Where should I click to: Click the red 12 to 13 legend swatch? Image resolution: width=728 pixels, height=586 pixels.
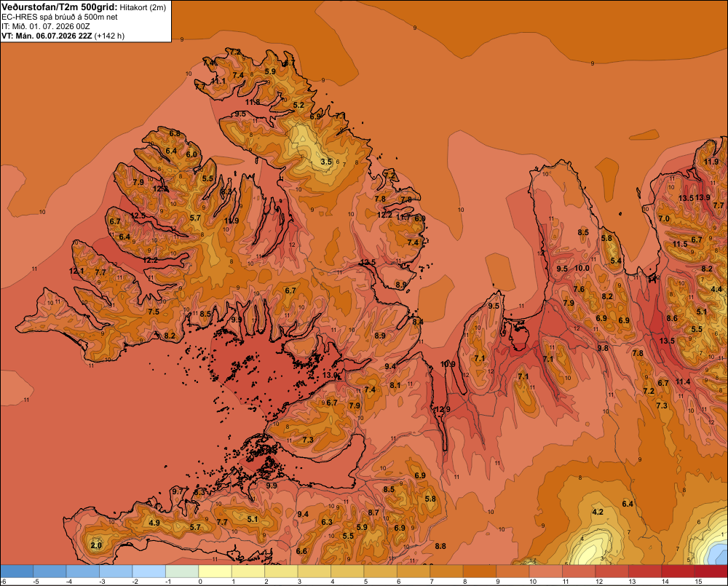612,571
